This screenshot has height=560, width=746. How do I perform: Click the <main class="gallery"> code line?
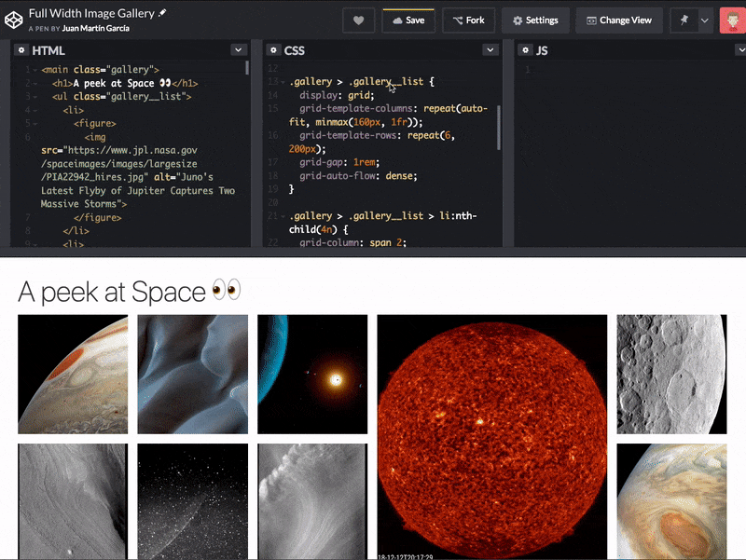tap(101, 70)
